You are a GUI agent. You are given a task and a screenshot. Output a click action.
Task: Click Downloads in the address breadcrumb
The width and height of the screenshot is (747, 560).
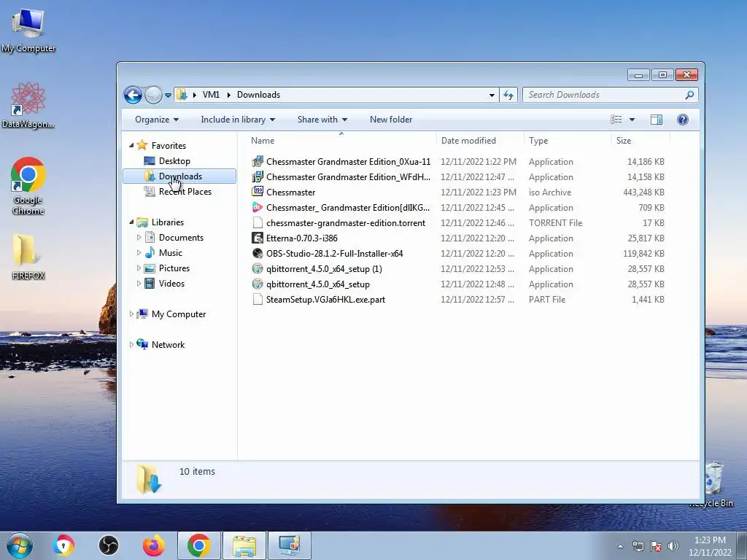tap(259, 95)
